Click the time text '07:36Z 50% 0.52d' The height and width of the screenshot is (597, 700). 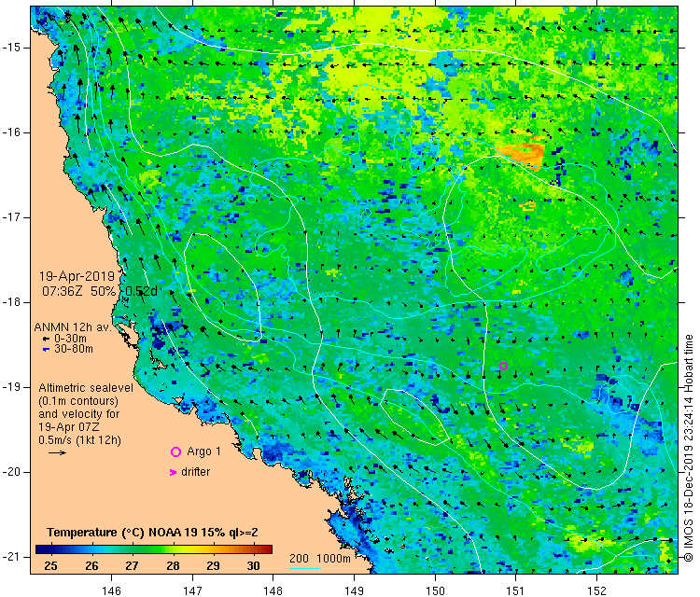[x=100, y=291]
